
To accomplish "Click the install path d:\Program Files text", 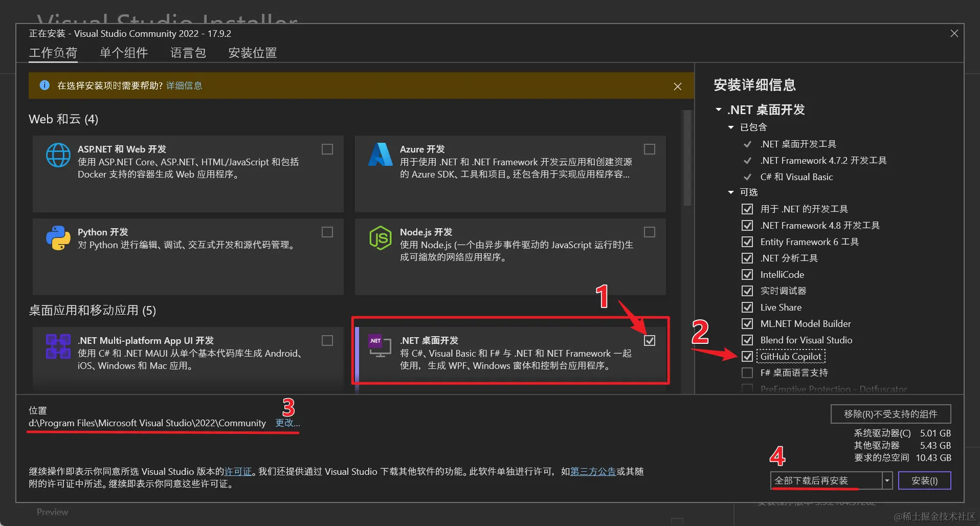I will [x=147, y=423].
